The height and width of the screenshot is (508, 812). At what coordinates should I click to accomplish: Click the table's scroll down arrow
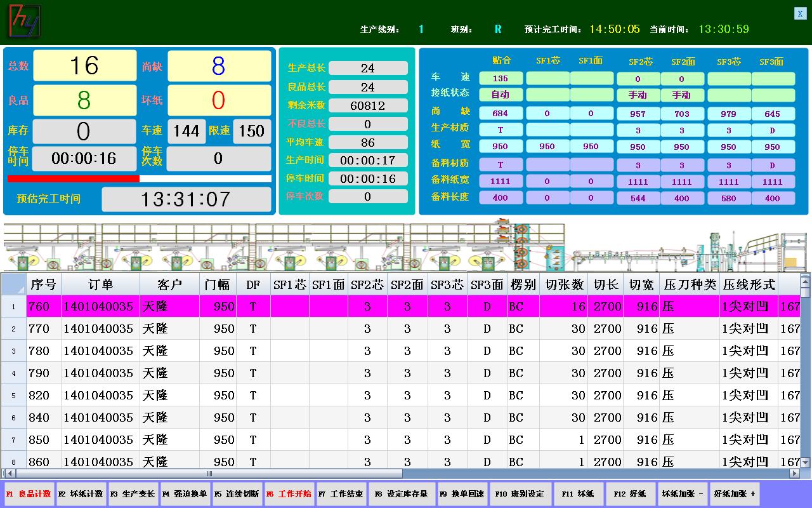click(x=805, y=463)
